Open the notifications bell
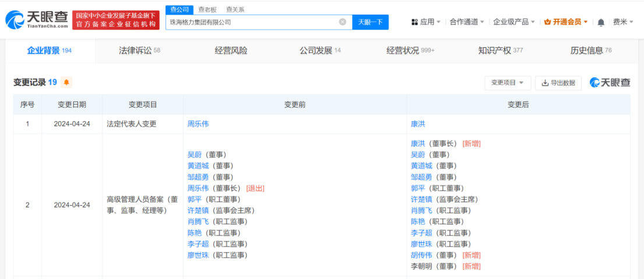Image resolution: width=644 pixels, height=279 pixels. point(601,22)
